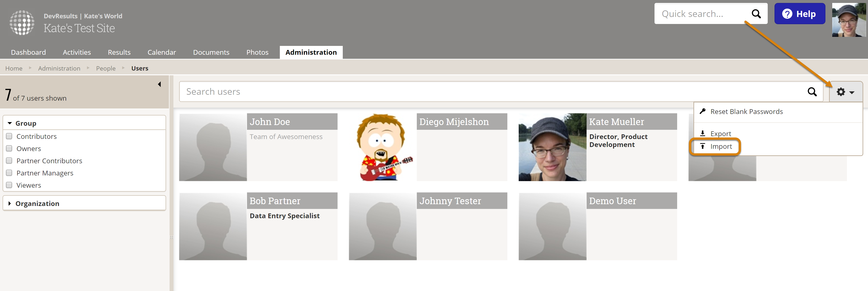Screen dimensions: 868x291
Task: Collapse the Group filter section
Action: click(x=10, y=123)
